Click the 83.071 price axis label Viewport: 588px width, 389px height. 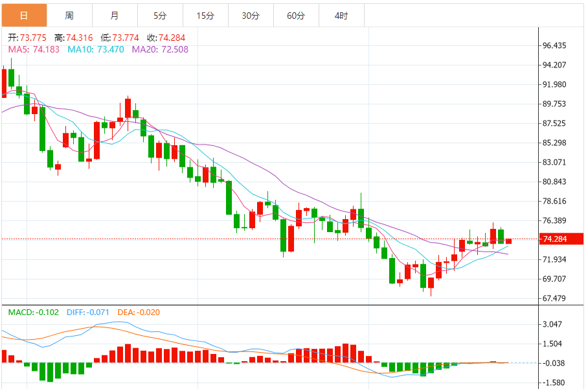point(554,162)
